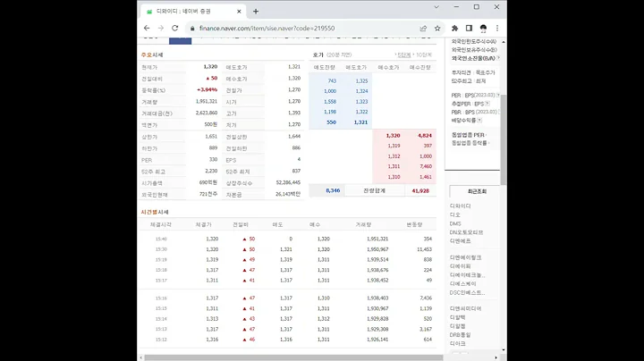Bookmark this page with the star icon
The width and height of the screenshot is (644, 361).
pos(437,29)
